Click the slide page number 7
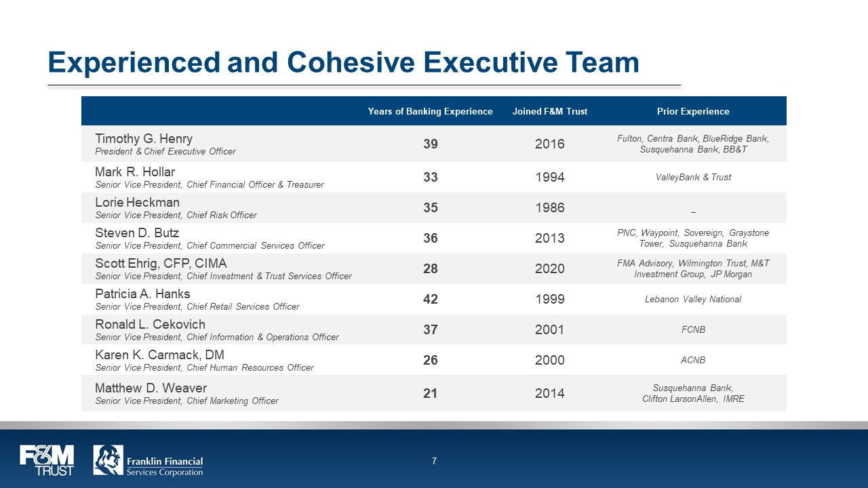This screenshot has height=488, width=868. point(434,462)
